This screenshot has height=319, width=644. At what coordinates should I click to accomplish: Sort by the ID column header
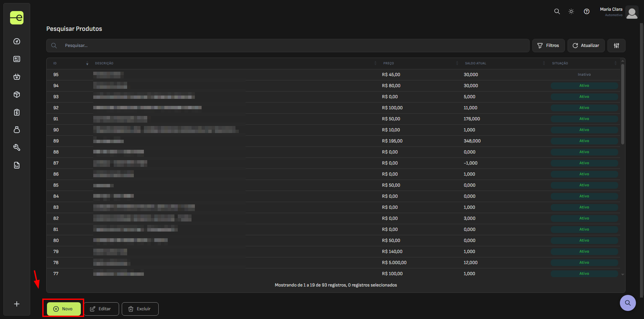70,63
